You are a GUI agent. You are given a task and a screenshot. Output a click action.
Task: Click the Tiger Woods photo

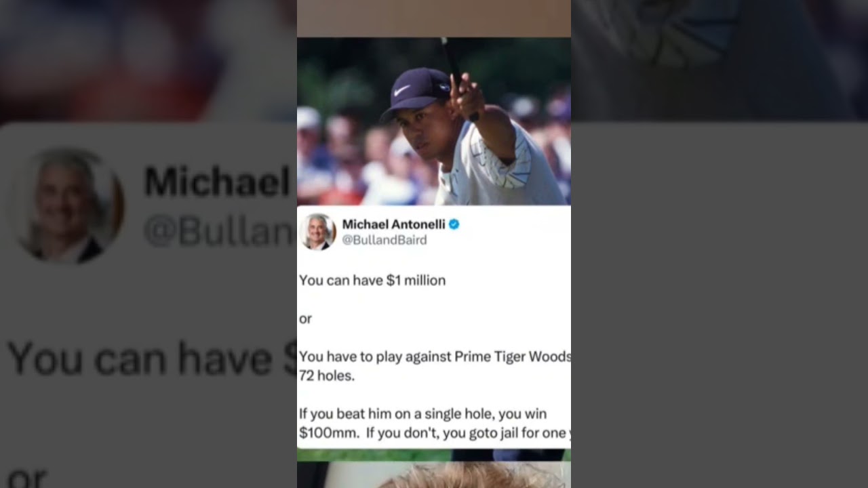tap(434, 121)
